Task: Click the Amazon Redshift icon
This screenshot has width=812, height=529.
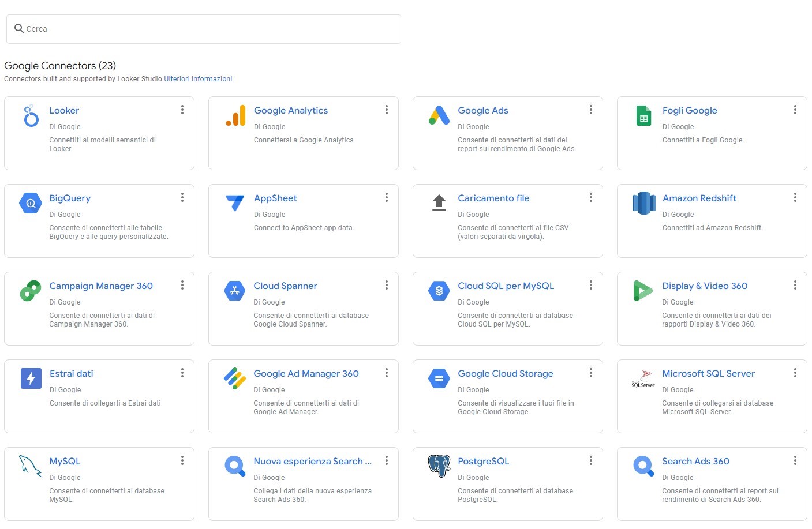Action: (x=643, y=203)
